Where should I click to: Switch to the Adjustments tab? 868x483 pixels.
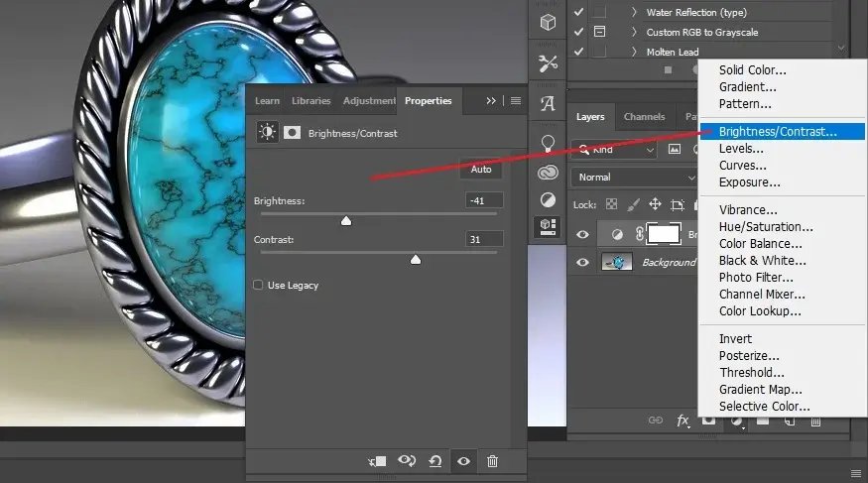tap(369, 101)
